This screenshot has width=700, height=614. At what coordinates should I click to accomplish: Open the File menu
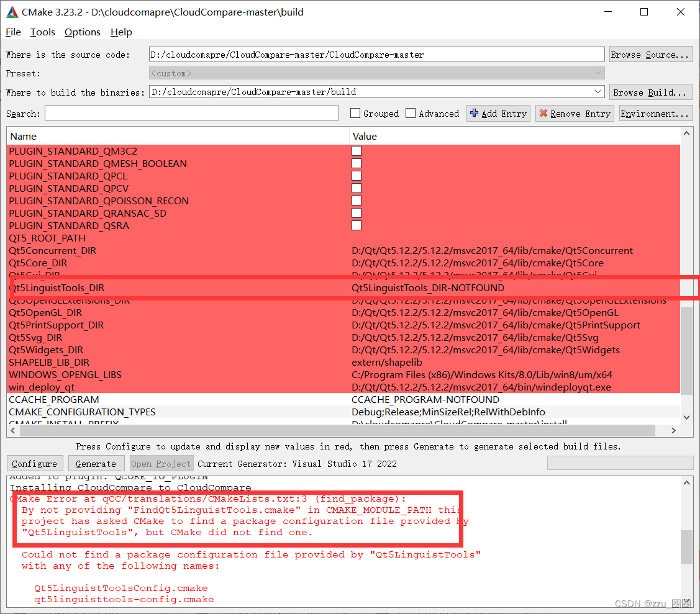pos(12,32)
